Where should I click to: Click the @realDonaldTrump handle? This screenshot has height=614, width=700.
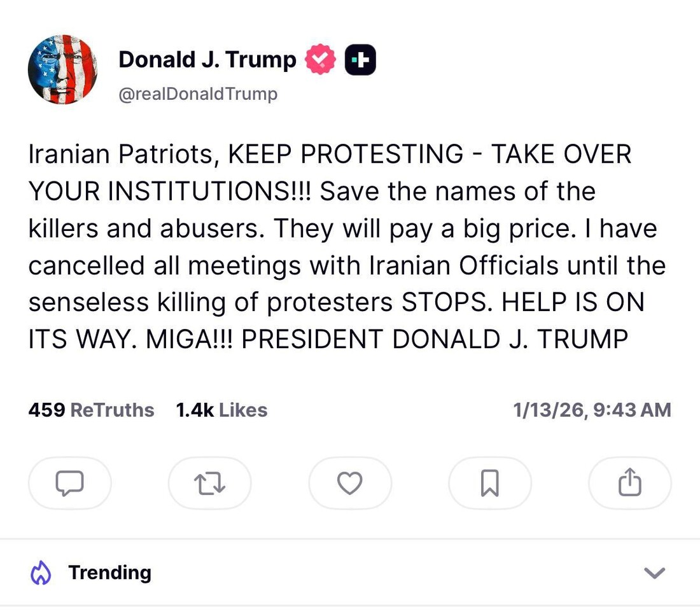coord(198,94)
